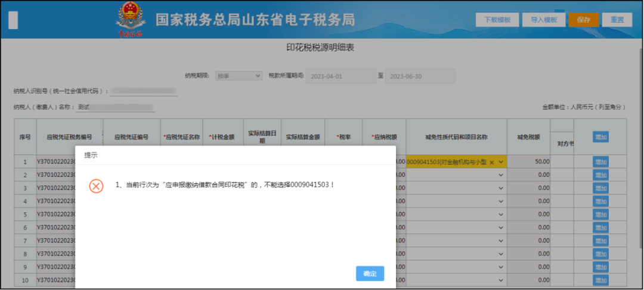The height and width of the screenshot is (290, 644).
Task: Click row 1 tax number cell Y37010220230
Action: 56,162
